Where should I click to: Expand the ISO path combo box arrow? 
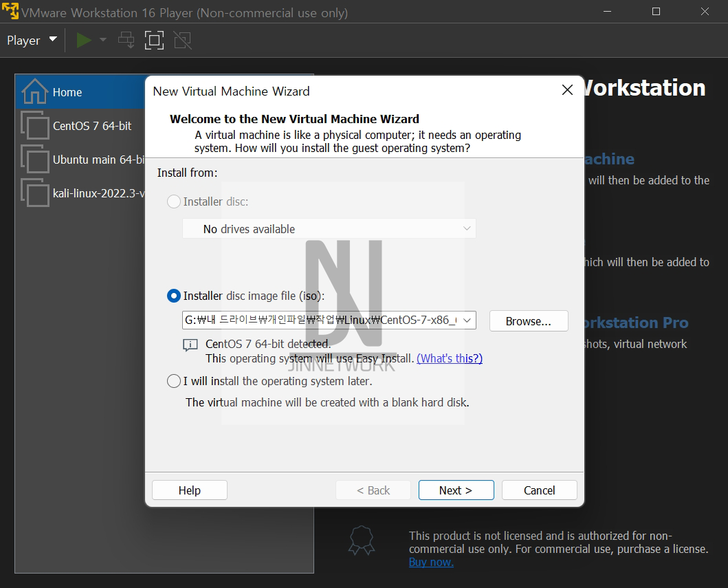point(467,320)
